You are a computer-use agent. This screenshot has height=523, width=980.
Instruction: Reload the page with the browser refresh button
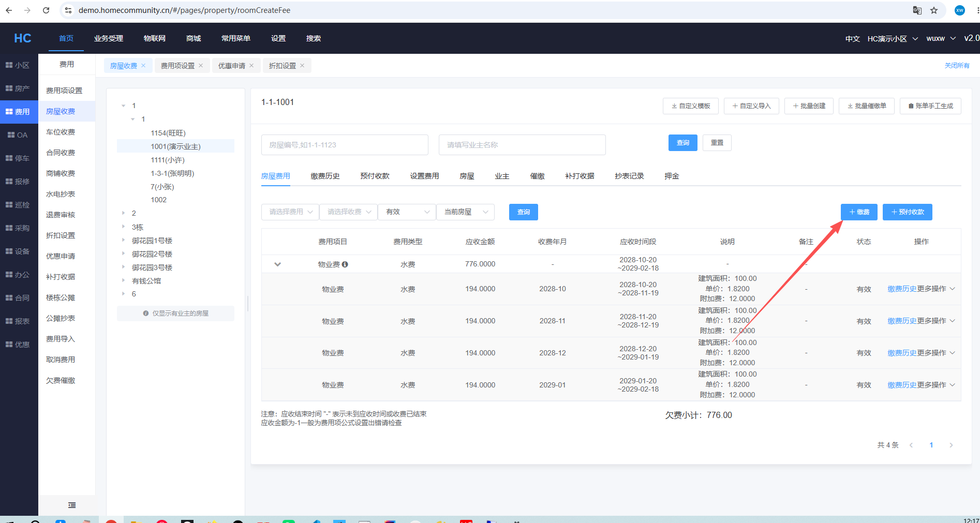click(x=46, y=10)
